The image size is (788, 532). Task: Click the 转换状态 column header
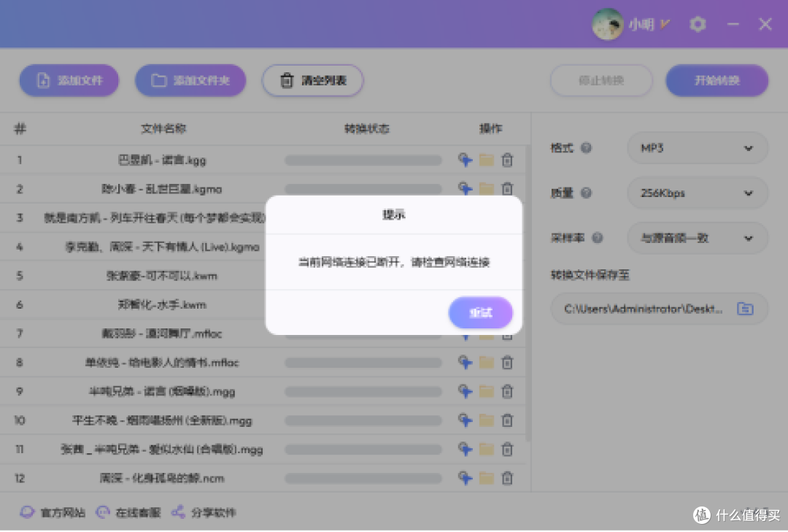pos(367,128)
